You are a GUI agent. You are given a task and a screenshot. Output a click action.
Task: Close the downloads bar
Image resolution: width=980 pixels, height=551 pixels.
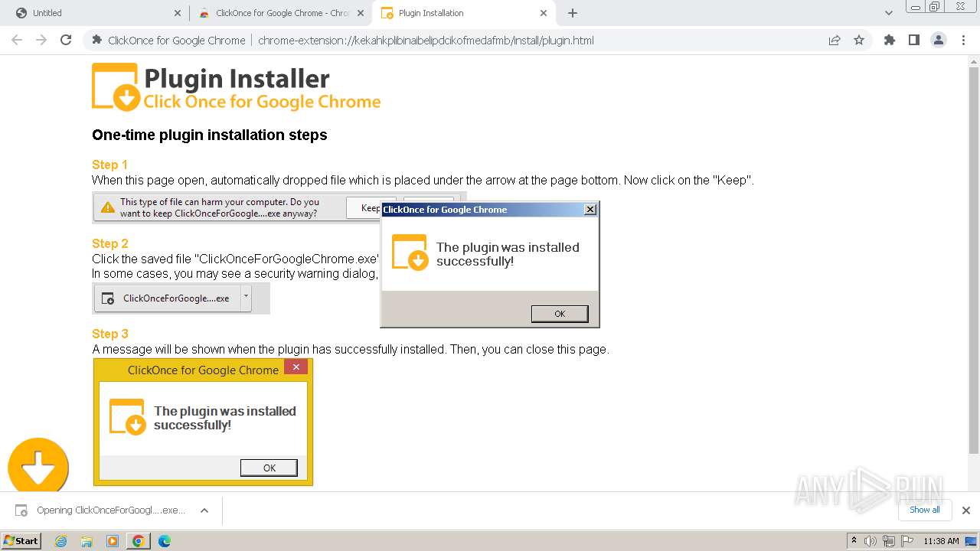pos(965,510)
